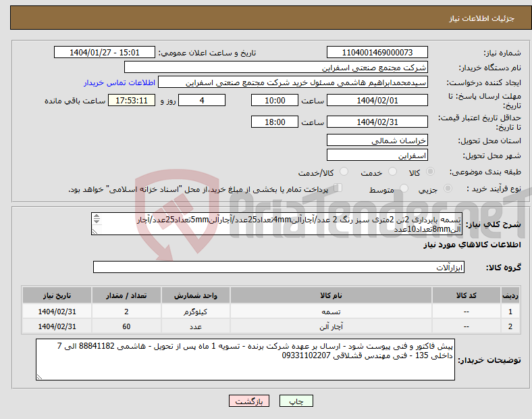Screen dimensions: 532x419
Task: Click the عدد unit cell in row 2
Action: [196, 326]
